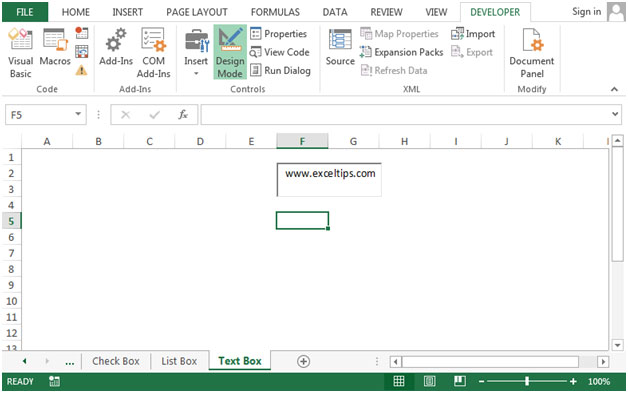
Task: Click horizontal scrollbar left arrow
Action: pyautogui.click(x=396, y=362)
